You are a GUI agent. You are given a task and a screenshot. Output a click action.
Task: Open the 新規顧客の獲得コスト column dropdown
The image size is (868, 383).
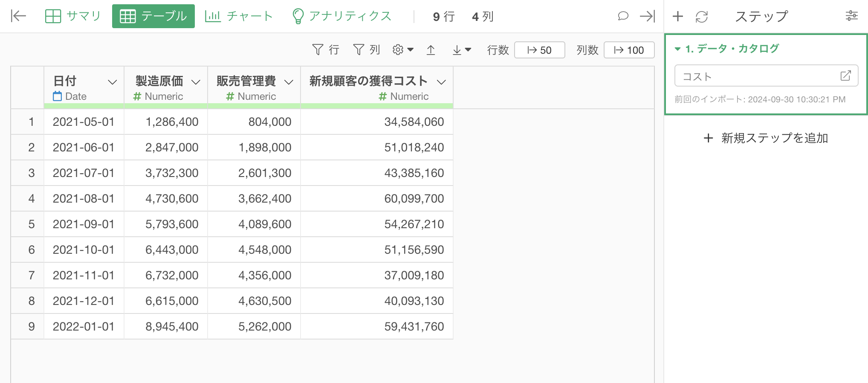[x=441, y=82]
